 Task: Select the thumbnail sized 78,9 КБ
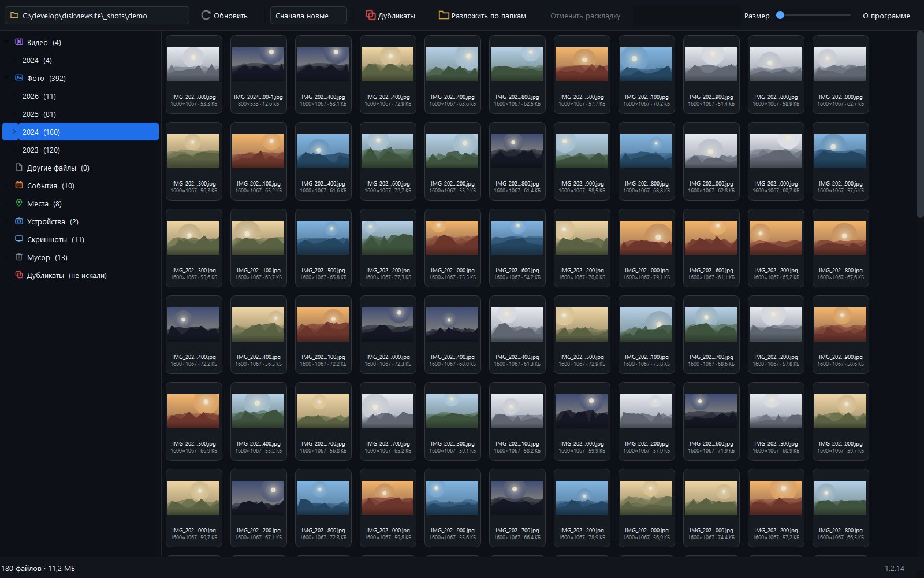(x=582, y=508)
